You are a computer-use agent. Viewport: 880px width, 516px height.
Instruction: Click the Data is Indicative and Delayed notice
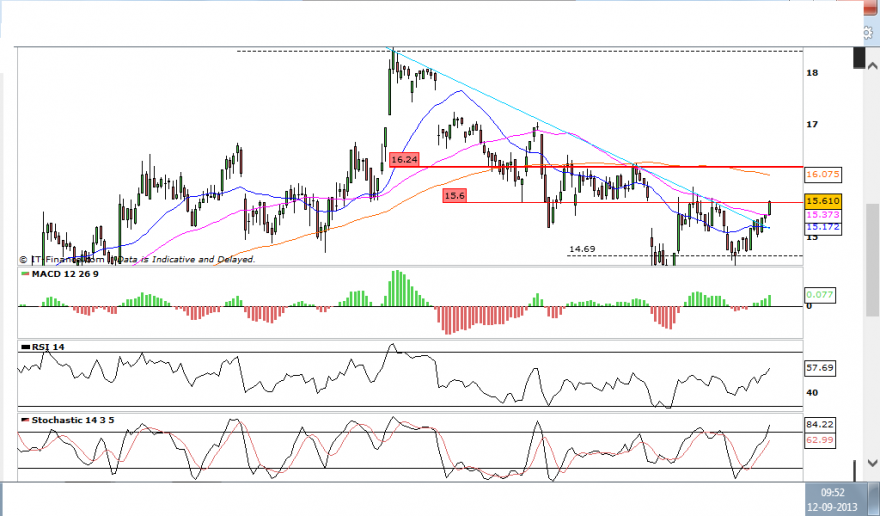[x=187, y=259]
